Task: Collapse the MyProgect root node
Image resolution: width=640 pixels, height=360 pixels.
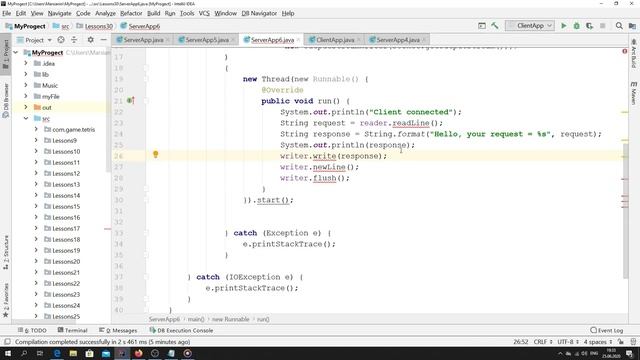Action: (16, 53)
